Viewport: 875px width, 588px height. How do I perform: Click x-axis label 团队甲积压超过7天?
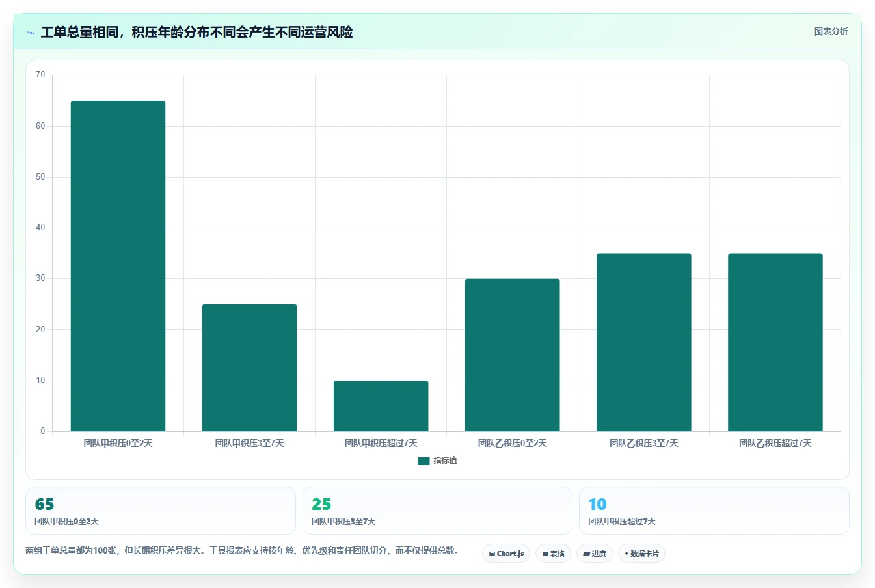pos(381,443)
